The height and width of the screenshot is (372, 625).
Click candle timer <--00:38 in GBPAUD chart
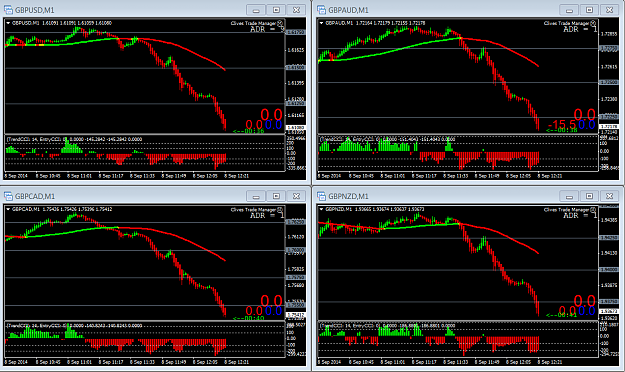click(x=562, y=130)
